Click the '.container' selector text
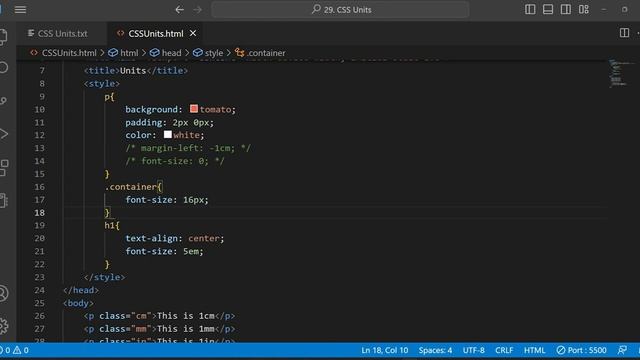The height and width of the screenshot is (360, 640). tap(131, 187)
